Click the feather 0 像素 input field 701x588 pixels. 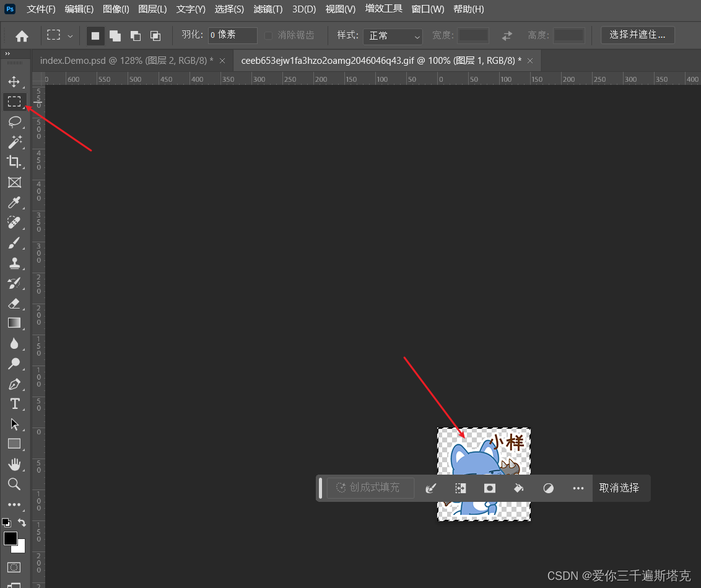point(232,35)
